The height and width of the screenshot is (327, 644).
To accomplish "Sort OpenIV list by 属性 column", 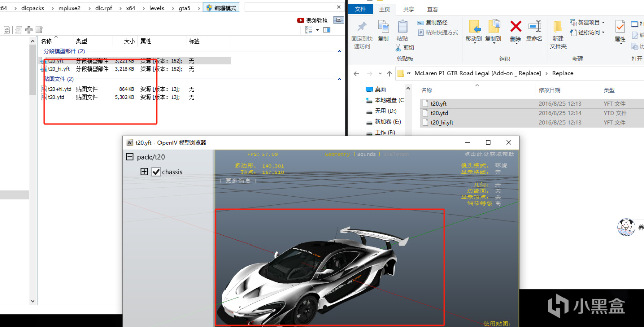I will [146, 41].
